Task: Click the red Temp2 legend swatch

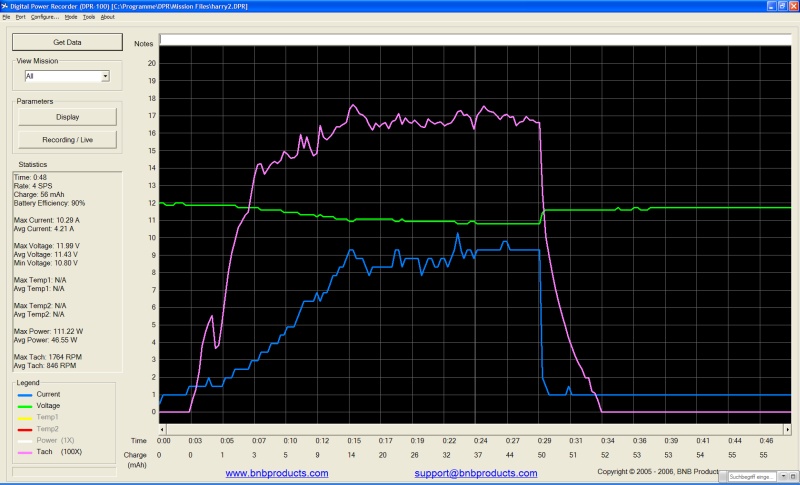Action: click(x=25, y=429)
